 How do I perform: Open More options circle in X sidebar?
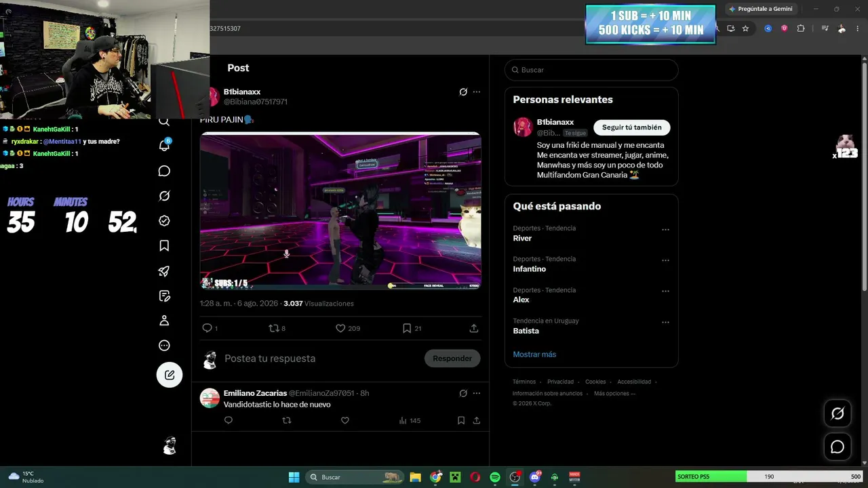click(x=164, y=346)
